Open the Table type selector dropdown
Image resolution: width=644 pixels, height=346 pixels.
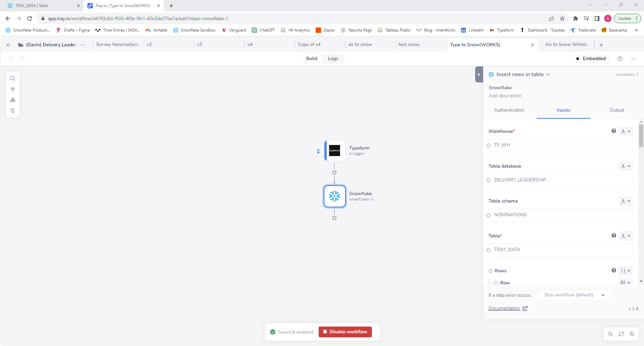click(626, 236)
